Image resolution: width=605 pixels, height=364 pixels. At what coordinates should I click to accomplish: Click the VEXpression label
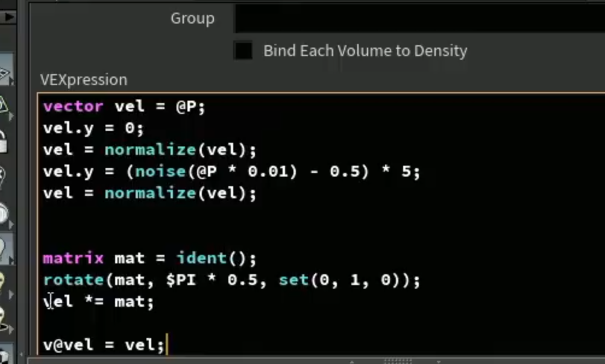pyautogui.click(x=84, y=80)
